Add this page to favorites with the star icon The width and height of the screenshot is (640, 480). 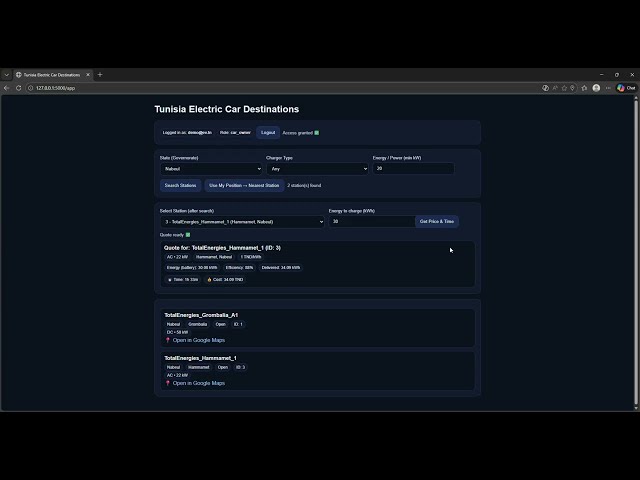[x=564, y=88]
